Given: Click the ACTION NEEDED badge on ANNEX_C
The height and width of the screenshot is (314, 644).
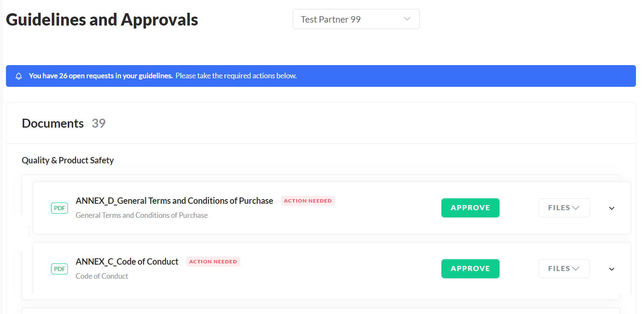Looking at the screenshot, I should tap(213, 261).
